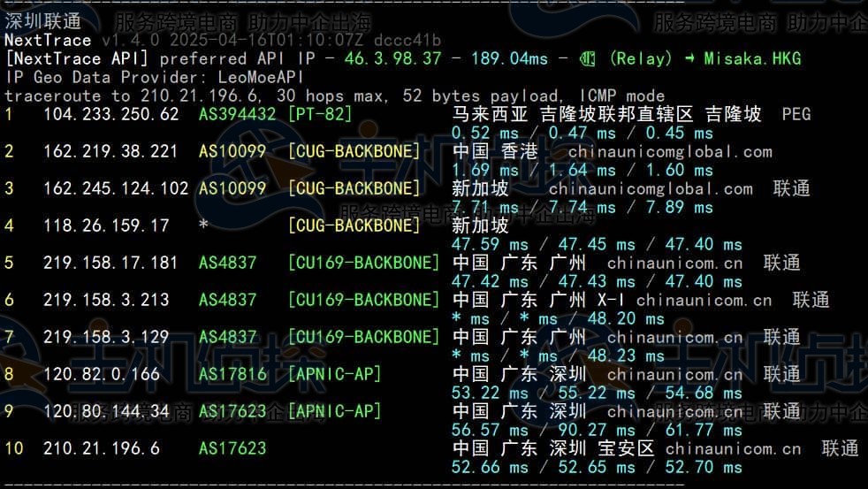Viewport: 868px width, 489px height.
Task: Select preferred API IP 46.3.98.37
Action: pos(392,58)
